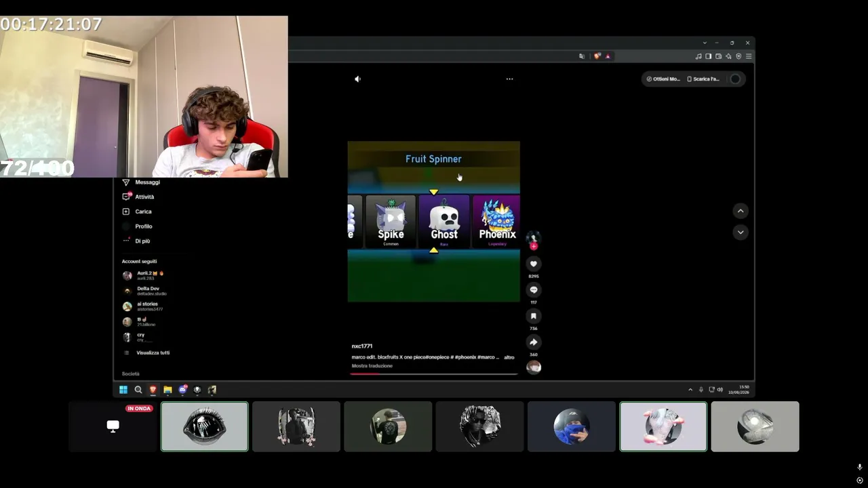
Task: Open creator profile nxc1771
Action: pos(361,346)
